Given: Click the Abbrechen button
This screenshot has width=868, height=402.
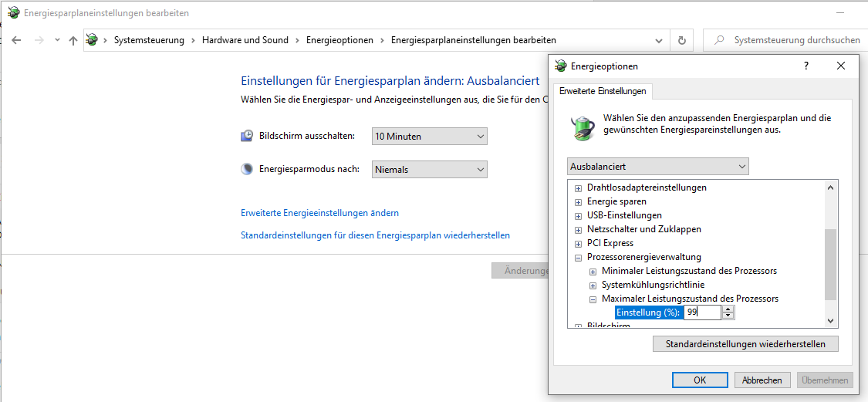Looking at the screenshot, I should pos(762,380).
